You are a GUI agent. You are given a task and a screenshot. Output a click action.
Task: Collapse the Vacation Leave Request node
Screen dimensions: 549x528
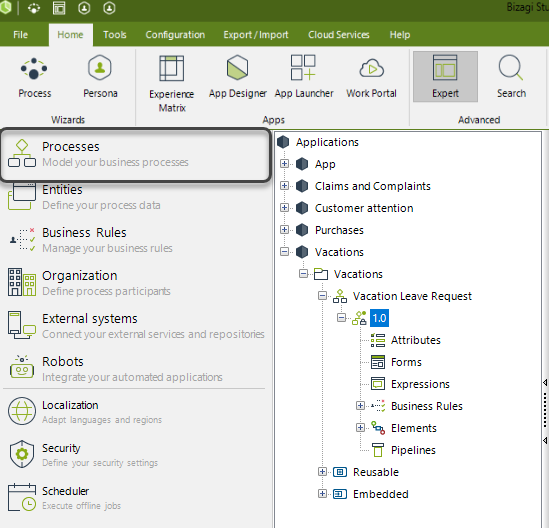click(322, 296)
